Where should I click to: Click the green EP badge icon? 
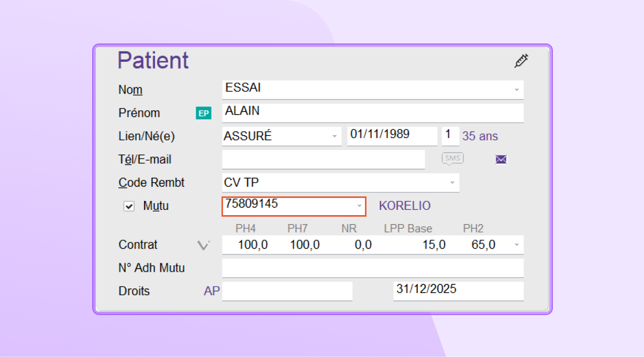click(x=203, y=113)
